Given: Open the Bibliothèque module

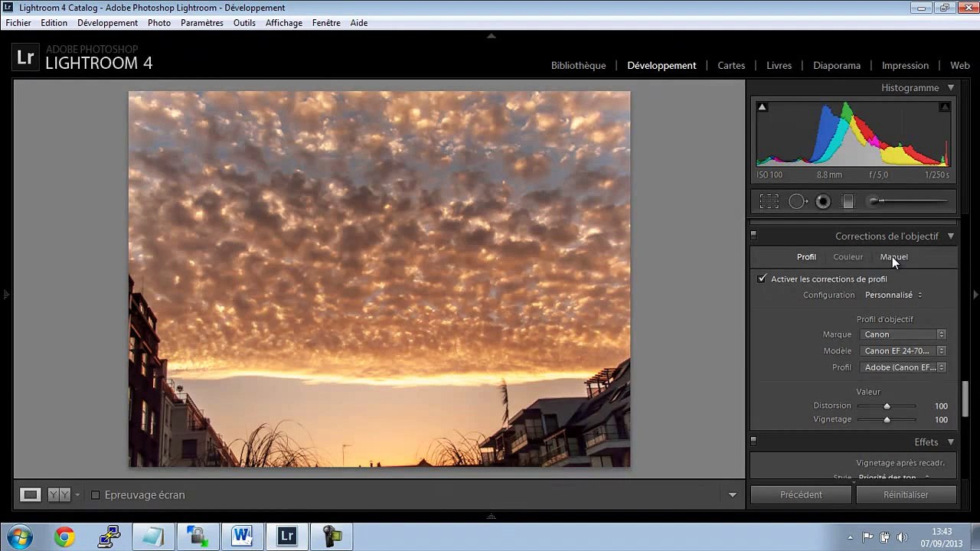Looking at the screenshot, I should coord(578,66).
